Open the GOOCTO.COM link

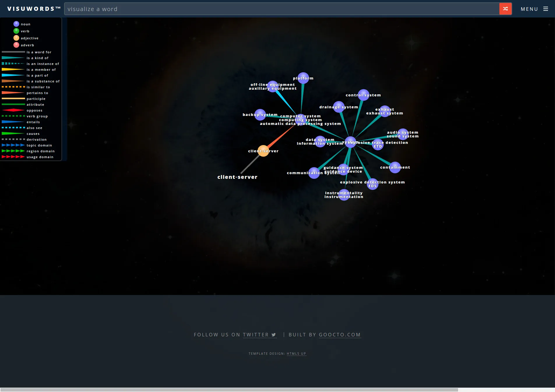[339, 335]
